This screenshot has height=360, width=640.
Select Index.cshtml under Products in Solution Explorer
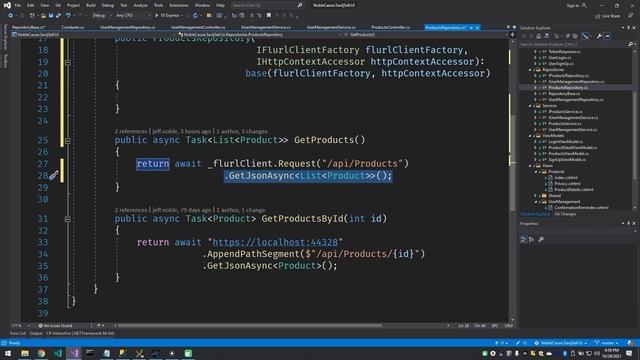pyautogui.click(x=566, y=178)
